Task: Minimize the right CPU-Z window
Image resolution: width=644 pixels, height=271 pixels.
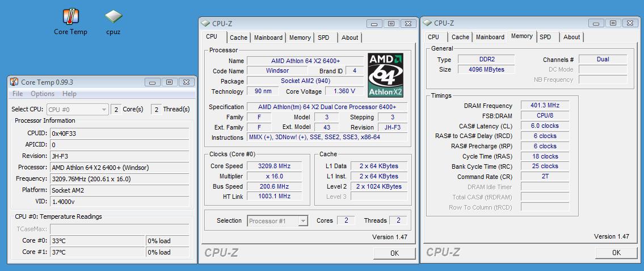Action: tap(596, 23)
